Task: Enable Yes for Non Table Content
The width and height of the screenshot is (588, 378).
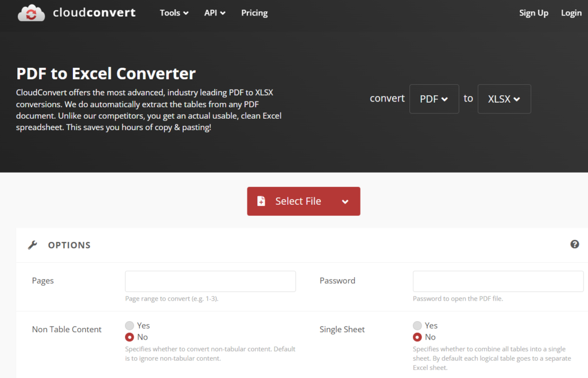Action: [x=129, y=325]
